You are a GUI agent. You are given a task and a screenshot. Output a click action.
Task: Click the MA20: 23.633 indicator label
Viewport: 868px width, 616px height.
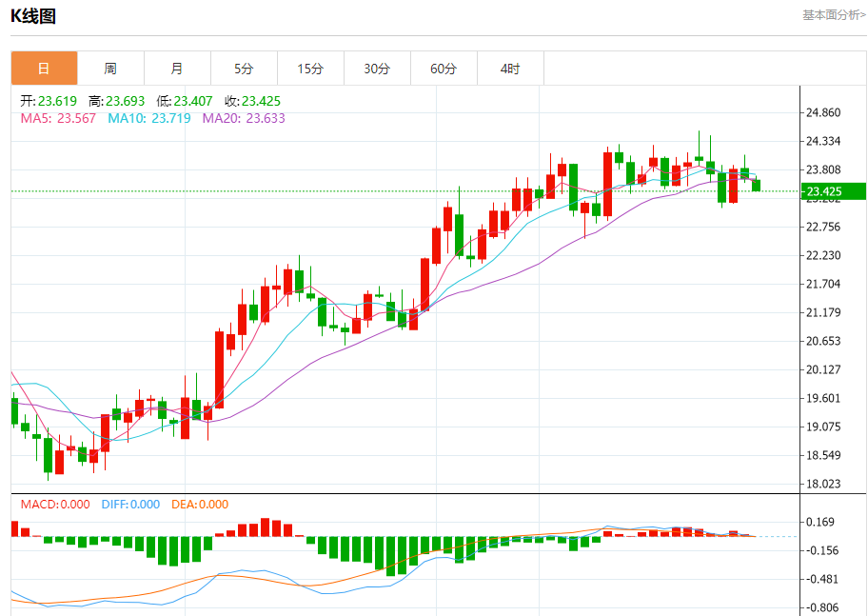pyautogui.click(x=244, y=118)
